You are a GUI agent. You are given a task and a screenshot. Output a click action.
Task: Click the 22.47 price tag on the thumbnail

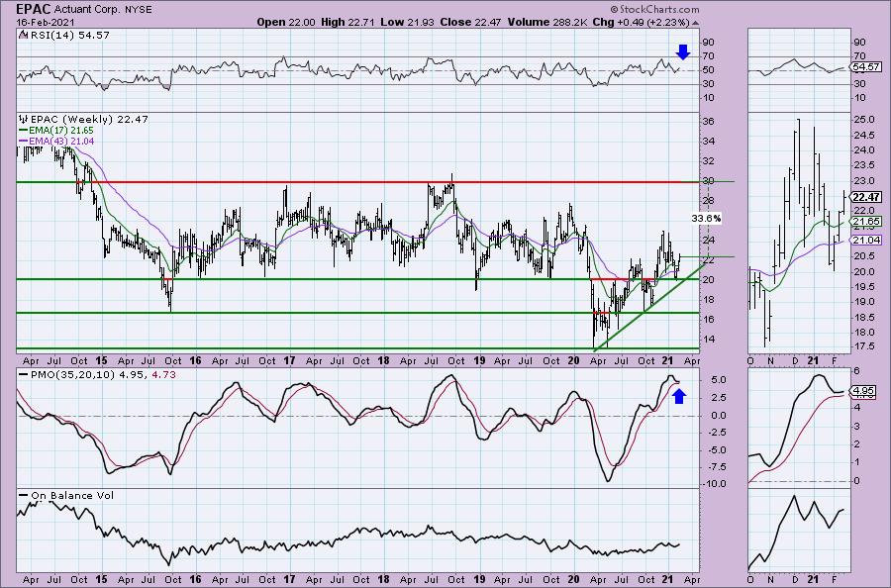(x=866, y=197)
